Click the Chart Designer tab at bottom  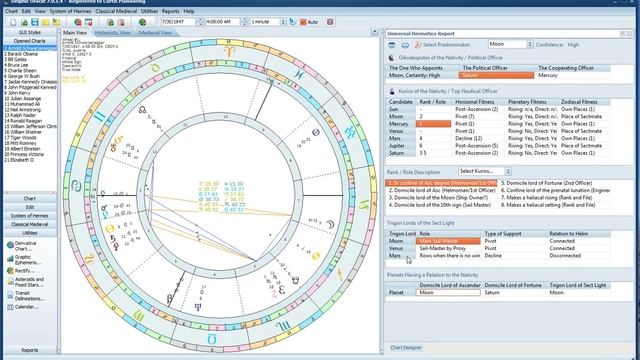pyautogui.click(x=406, y=348)
